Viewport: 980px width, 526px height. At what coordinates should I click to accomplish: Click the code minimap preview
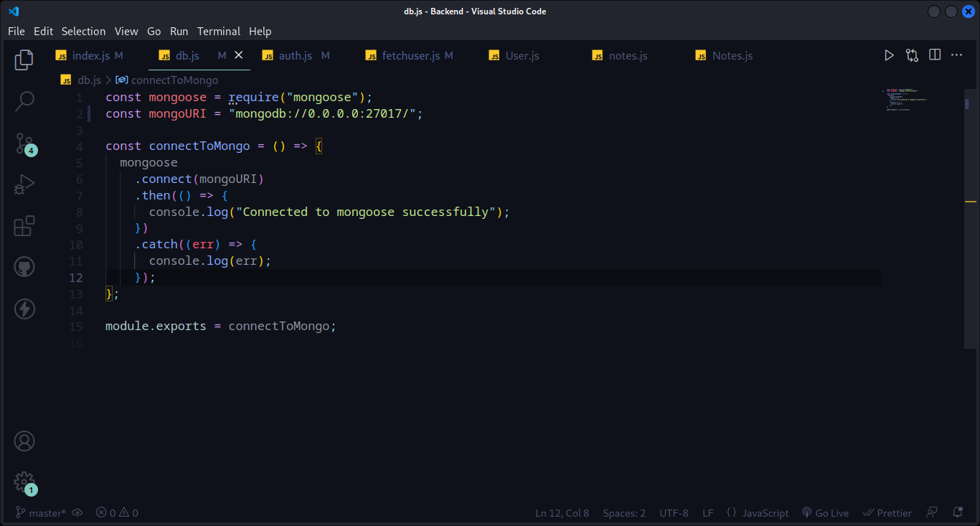click(x=906, y=100)
